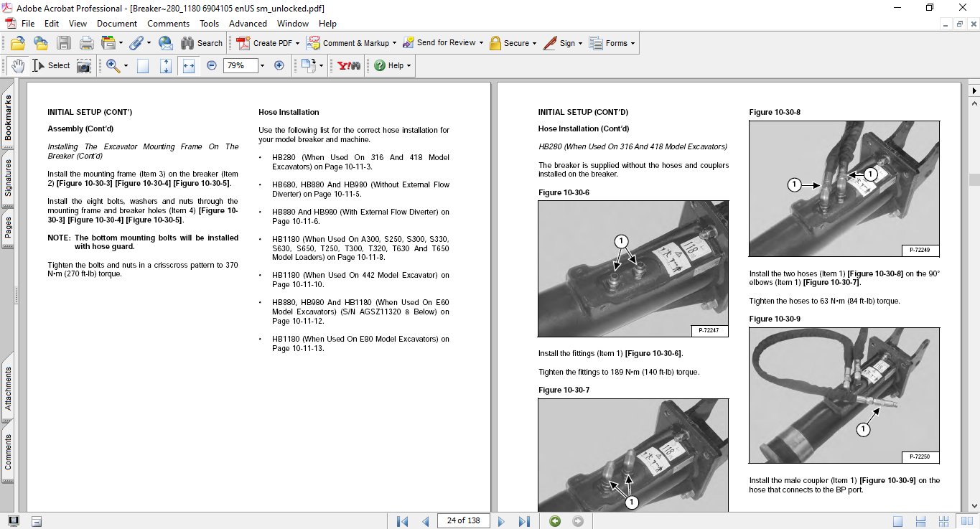Zoom in with the plus button
980x529 pixels.
coord(279,65)
